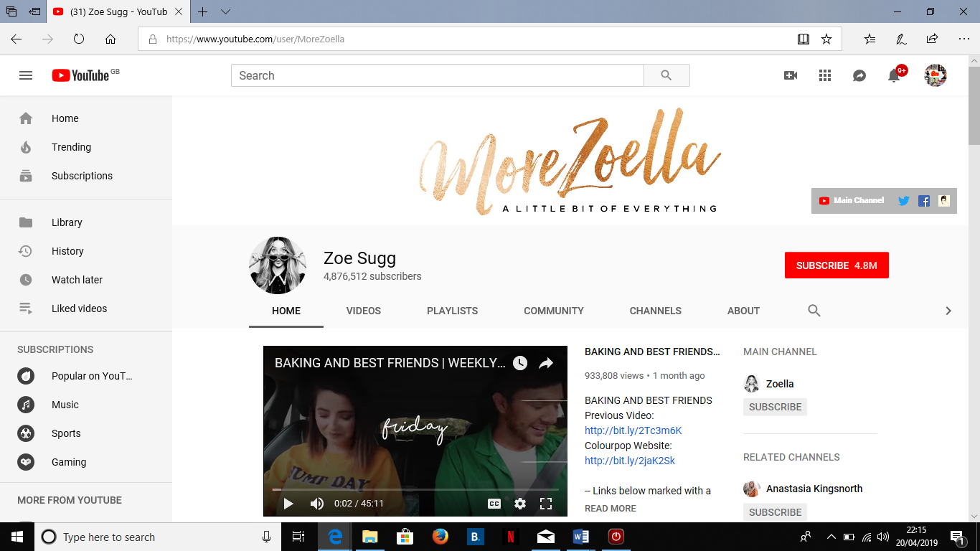
Task: Switch to the HOME channel tab
Action: tap(286, 311)
